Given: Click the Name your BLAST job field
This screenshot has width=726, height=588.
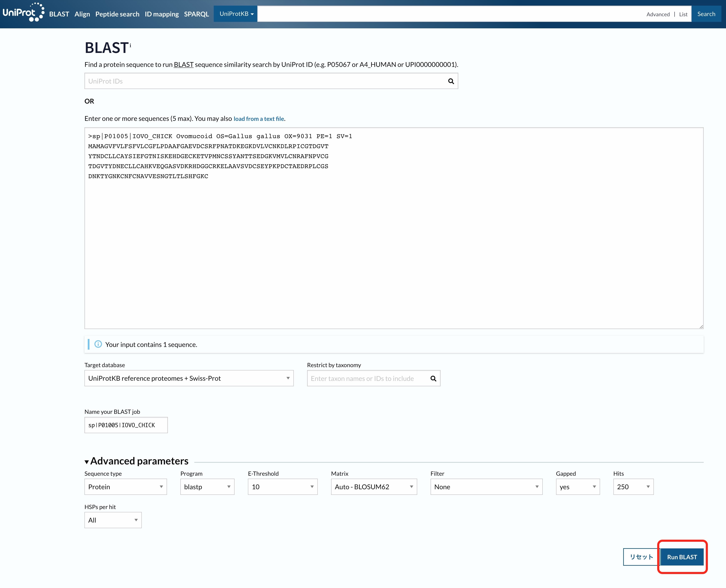Looking at the screenshot, I should point(126,425).
